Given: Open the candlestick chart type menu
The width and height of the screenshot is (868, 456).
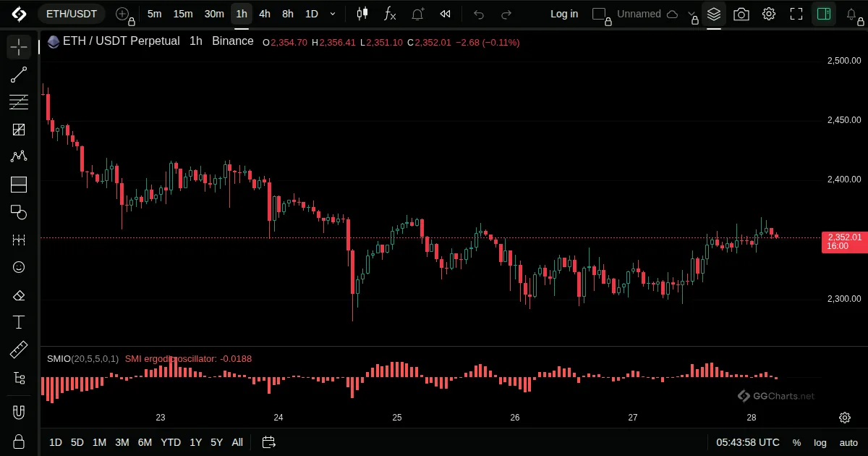Looking at the screenshot, I should pos(362,14).
